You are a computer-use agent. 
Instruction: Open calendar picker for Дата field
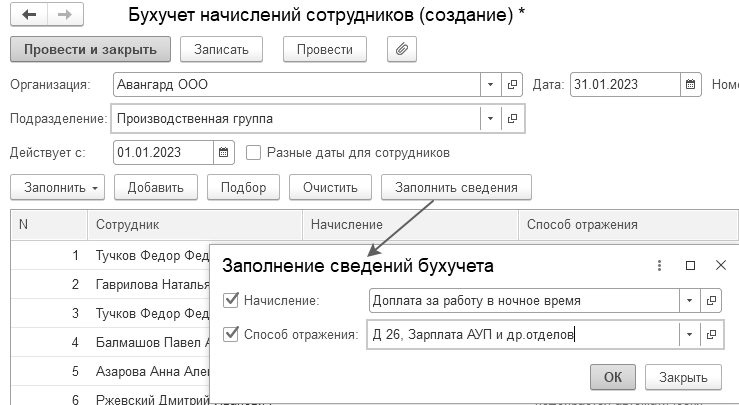690,85
